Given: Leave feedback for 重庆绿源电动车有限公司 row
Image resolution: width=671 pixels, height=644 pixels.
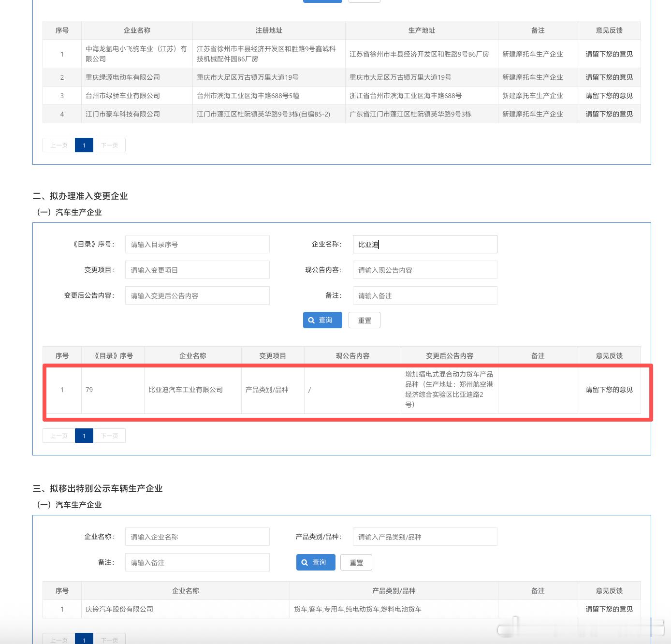Looking at the screenshot, I should click(609, 77).
